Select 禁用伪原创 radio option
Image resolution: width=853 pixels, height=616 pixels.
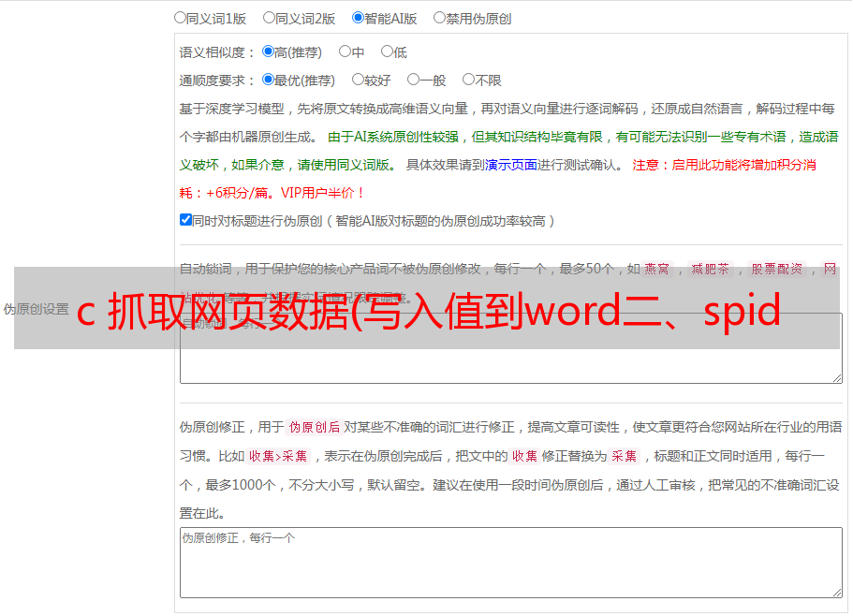pos(439,18)
